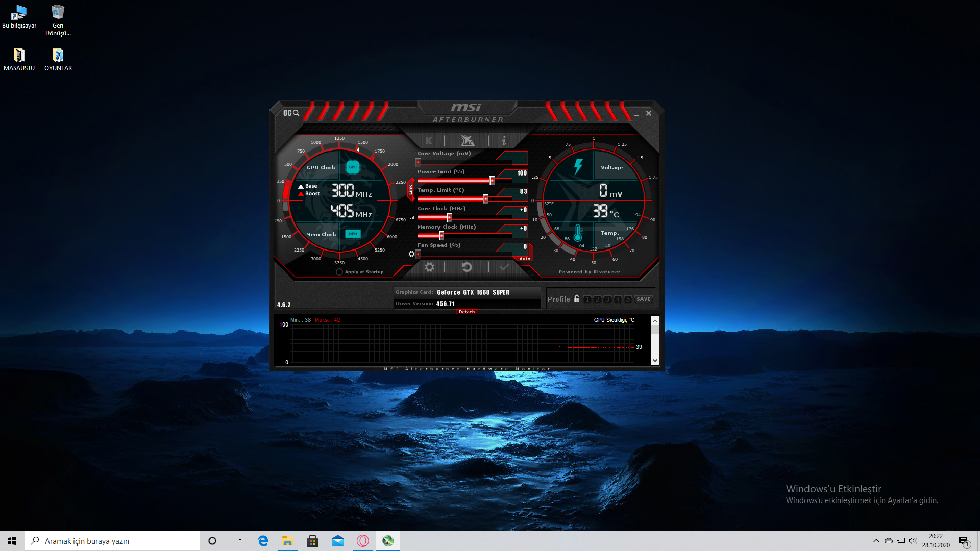Minimize the Afterburner window
This screenshot has width=980, height=551.
pos(636,114)
